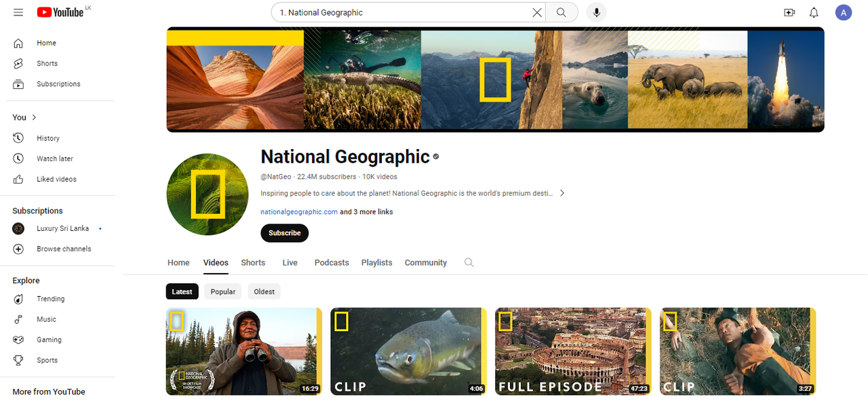
Task: Open the nationalgeographic.com link
Action: click(x=299, y=212)
